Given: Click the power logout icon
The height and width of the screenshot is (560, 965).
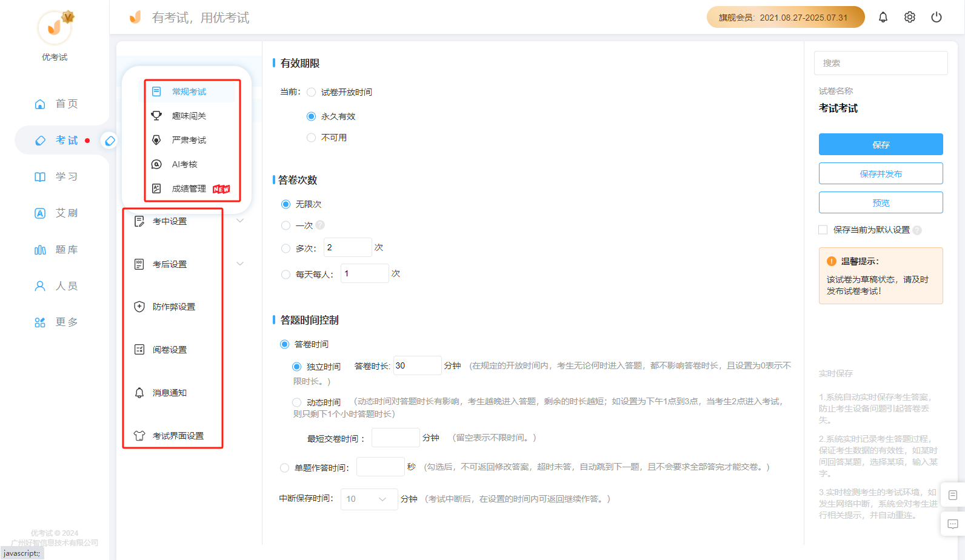Looking at the screenshot, I should point(937,17).
